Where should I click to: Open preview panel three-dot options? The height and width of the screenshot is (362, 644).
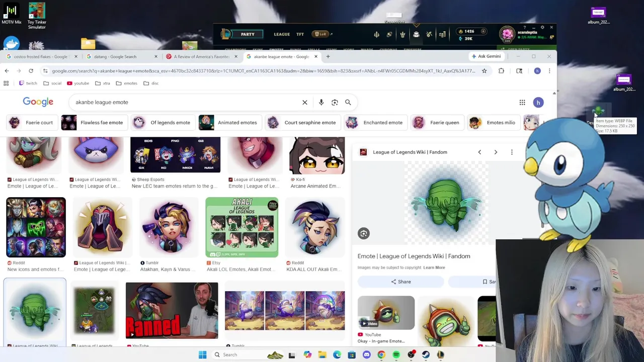[512, 152]
